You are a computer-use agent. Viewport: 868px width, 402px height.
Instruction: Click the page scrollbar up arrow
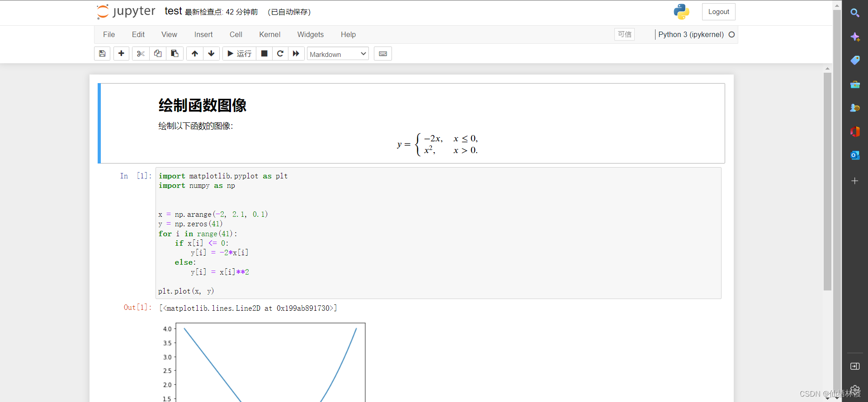pyautogui.click(x=837, y=5)
